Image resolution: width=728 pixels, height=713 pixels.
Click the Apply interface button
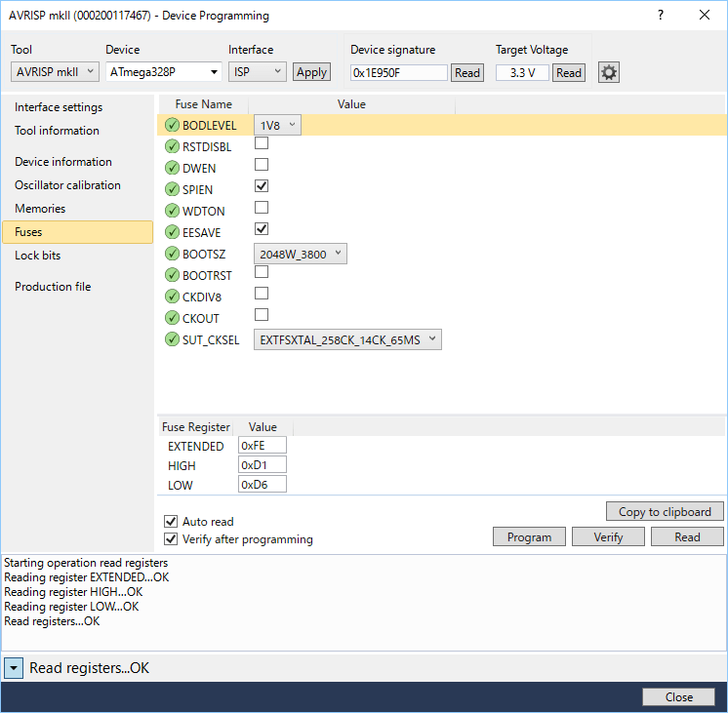(311, 72)
